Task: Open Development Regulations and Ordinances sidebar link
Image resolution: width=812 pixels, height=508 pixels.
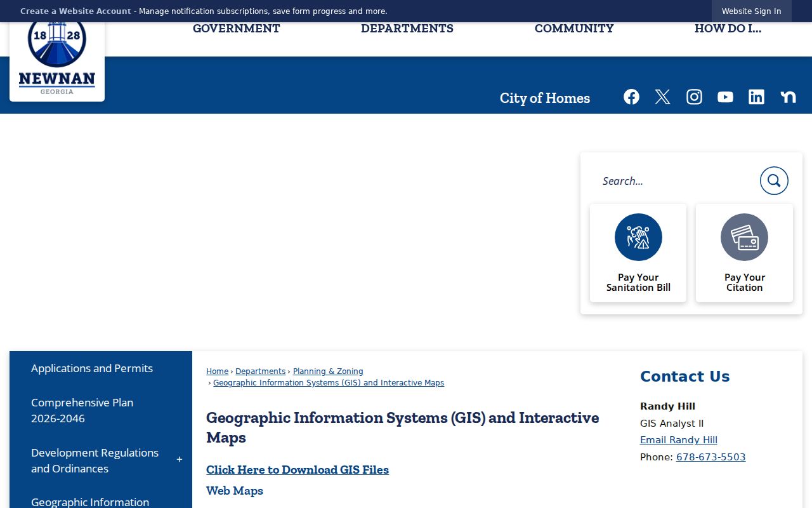Action: [x=95, y=460]
